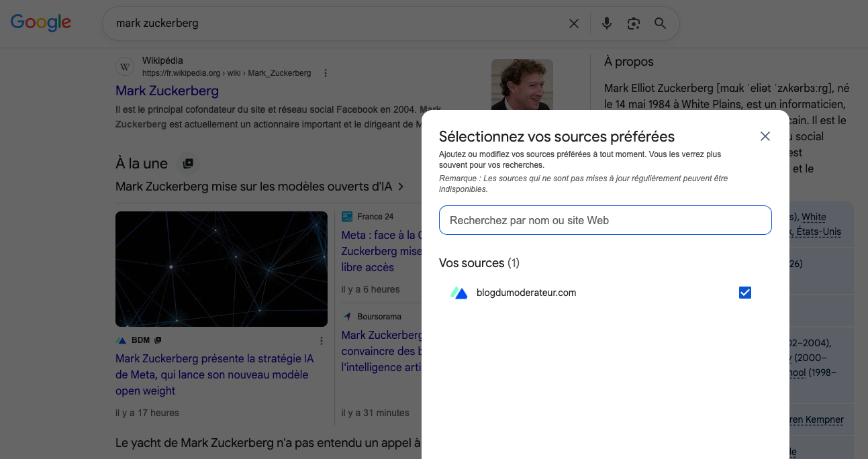
Task: Click the Recherchez par nom ou site Web field
Action: 606,220
